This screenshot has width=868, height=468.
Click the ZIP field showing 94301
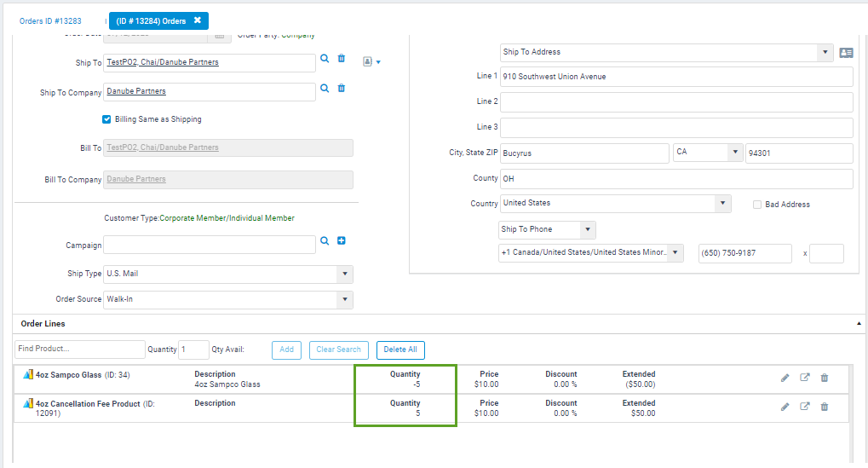799,153
